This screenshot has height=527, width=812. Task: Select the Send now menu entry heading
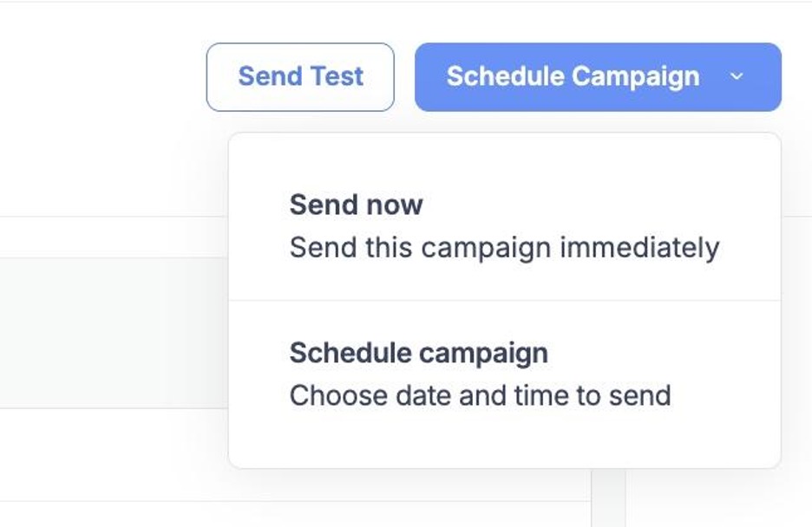pyautogui.click(x=357, y=205)
